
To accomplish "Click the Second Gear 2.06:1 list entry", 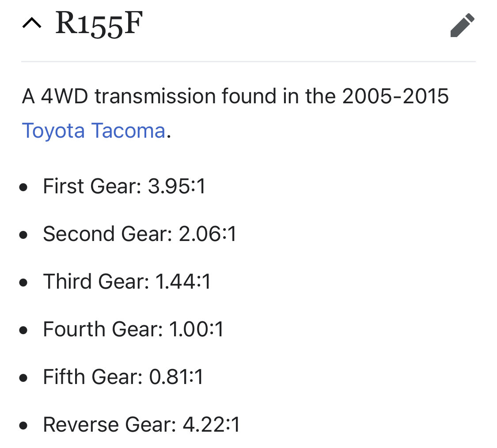I will pos(140,234).
